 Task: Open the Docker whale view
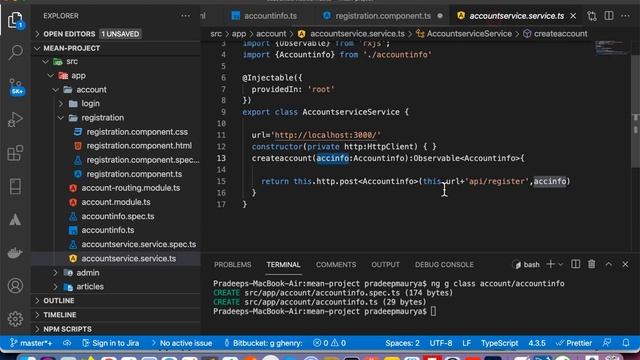(x=15, y=253)
